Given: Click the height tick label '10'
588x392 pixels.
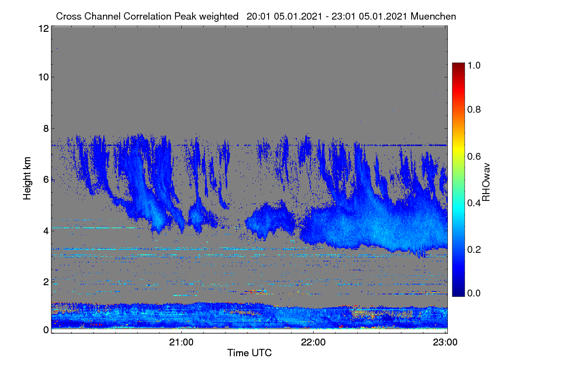Looking at the screenshot, I should click(43, 77).
